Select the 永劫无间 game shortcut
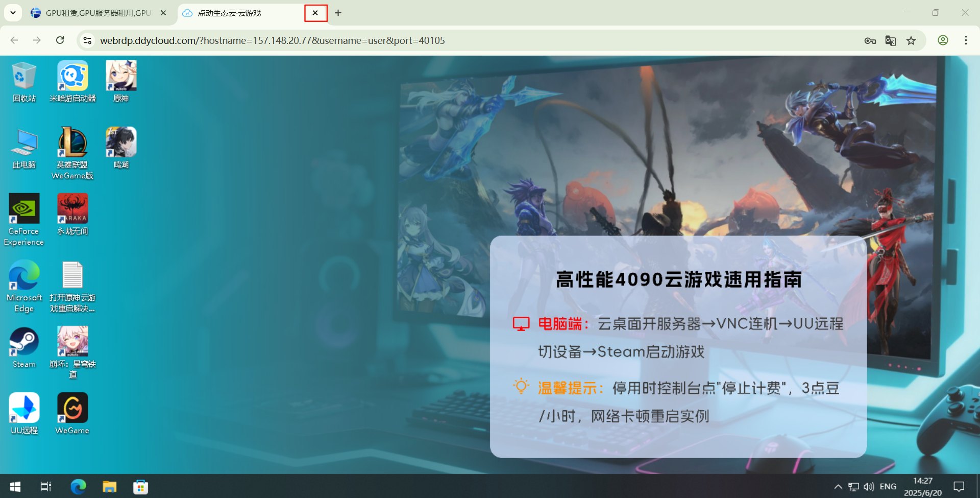Screen dimensions: 980x498 tap(72, 215)
